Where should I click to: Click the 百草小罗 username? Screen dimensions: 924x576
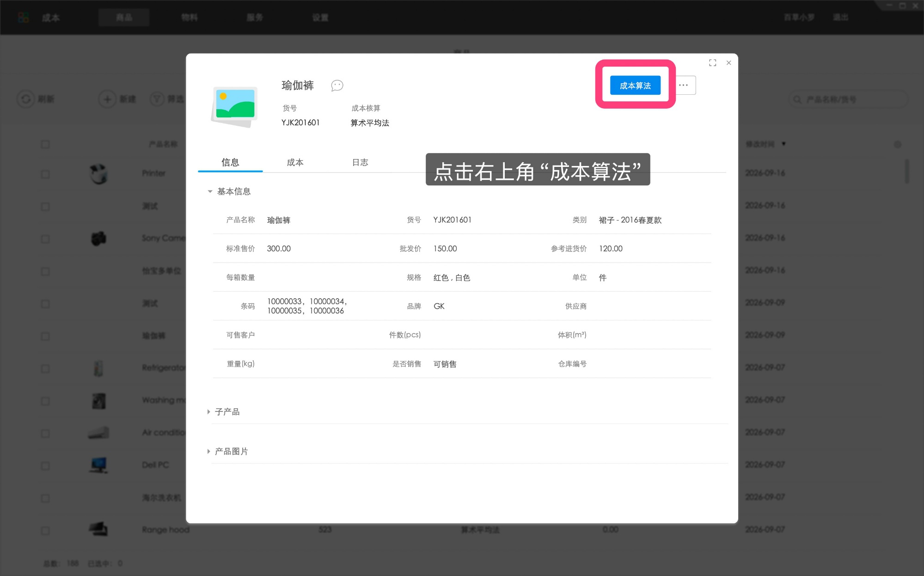tap(799, 18)
